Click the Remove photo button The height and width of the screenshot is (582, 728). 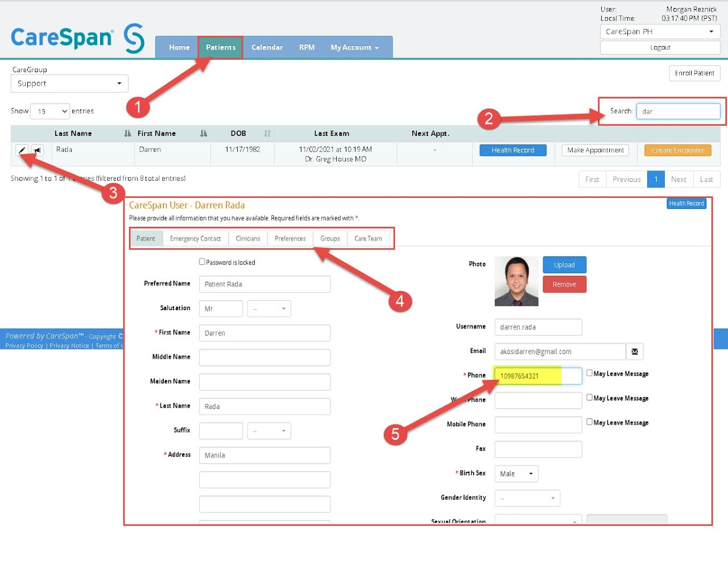[x=564, y=284]
